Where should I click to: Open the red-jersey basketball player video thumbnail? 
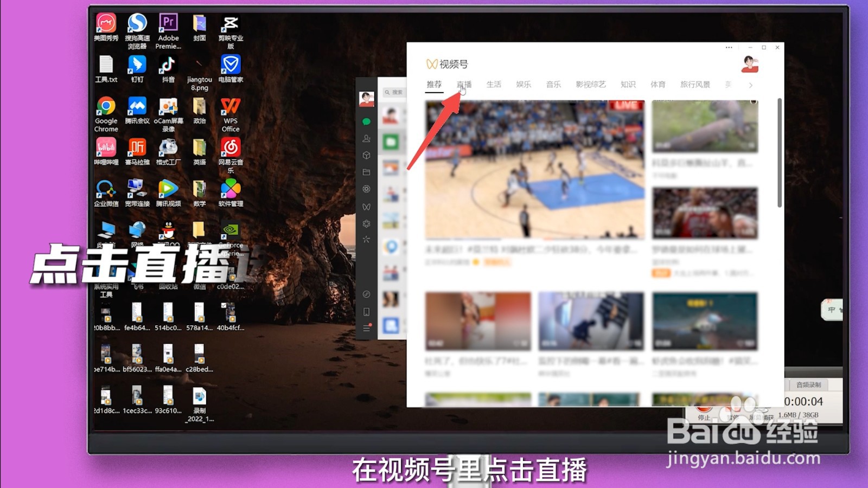point(705,213)
